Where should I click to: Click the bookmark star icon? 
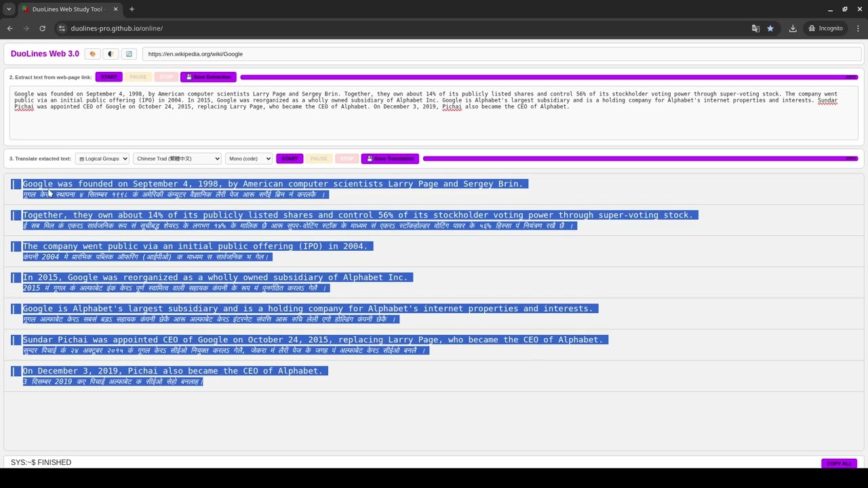(x=770, y=28)
